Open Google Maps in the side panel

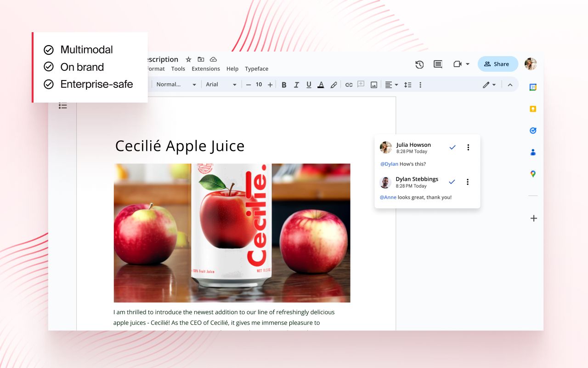tap(533, 174)
